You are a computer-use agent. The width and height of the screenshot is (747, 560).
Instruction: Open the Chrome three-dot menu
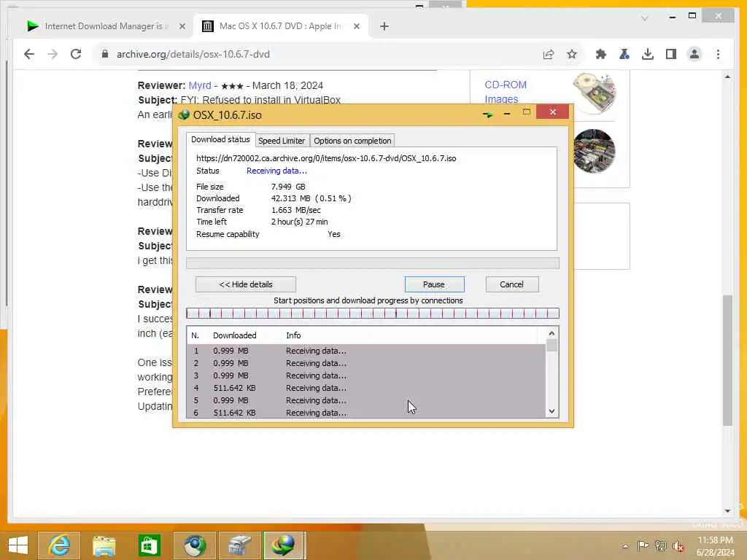coord(718,54)
